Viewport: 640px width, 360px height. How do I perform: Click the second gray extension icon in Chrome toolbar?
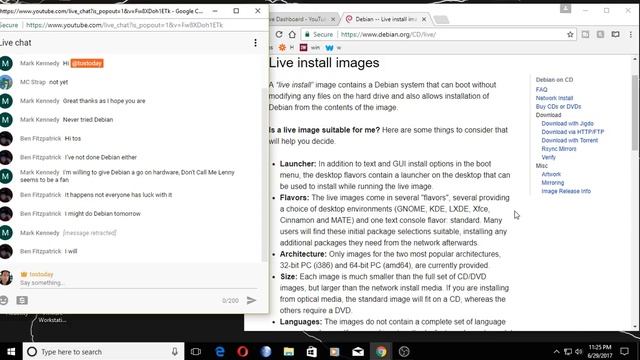point(600,35)
